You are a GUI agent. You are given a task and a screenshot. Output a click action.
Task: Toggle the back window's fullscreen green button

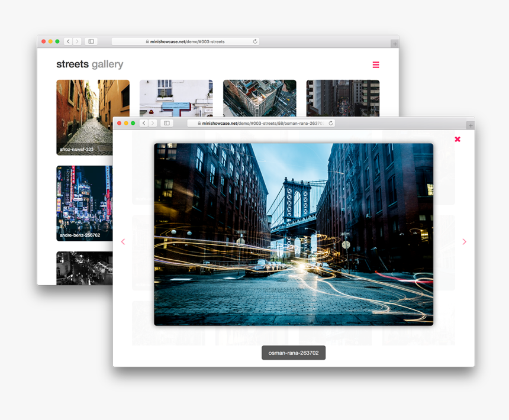pos(57,41)
